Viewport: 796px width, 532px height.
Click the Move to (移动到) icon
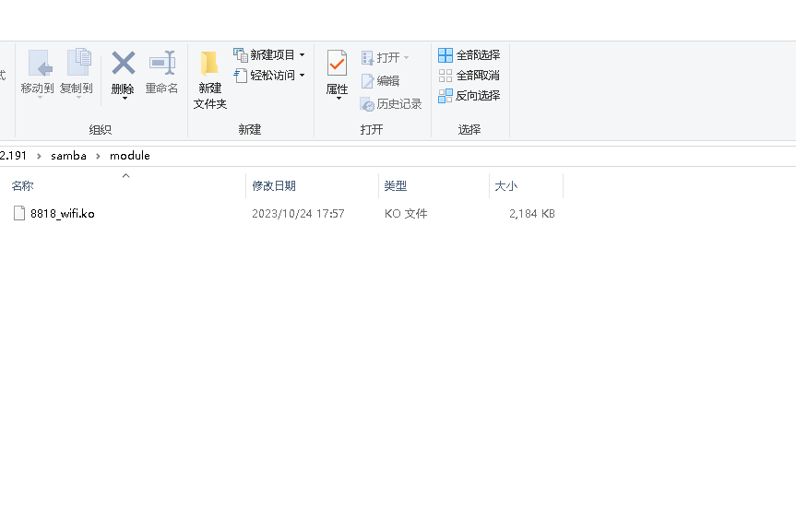pyautogui.click(x=39, y=63)
